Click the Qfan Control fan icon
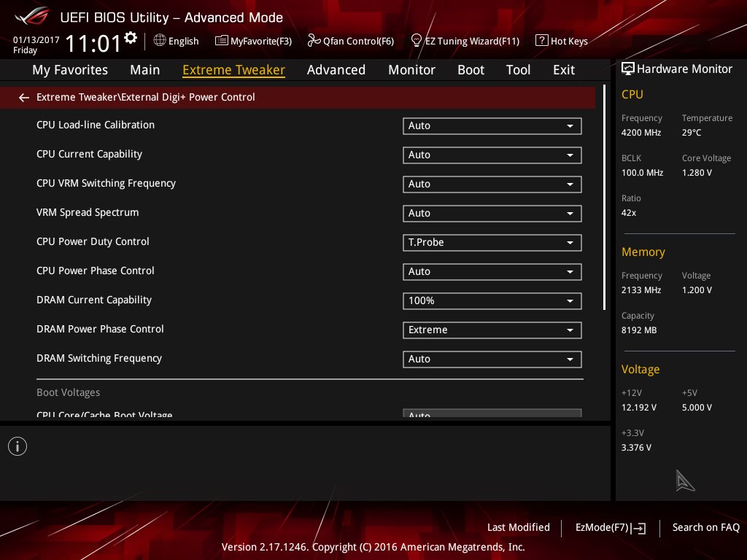This screenshot has height=560, width=747. [x=314, y=41]
